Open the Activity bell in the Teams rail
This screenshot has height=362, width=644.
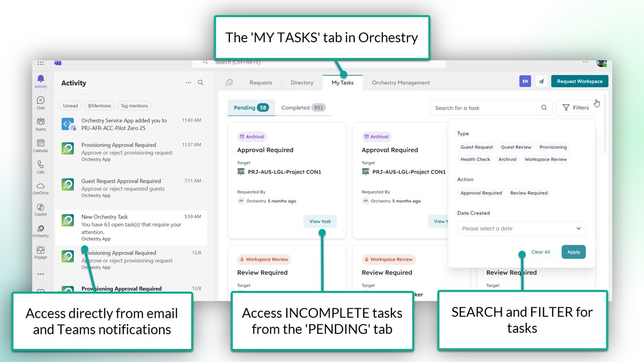point(41,81)
